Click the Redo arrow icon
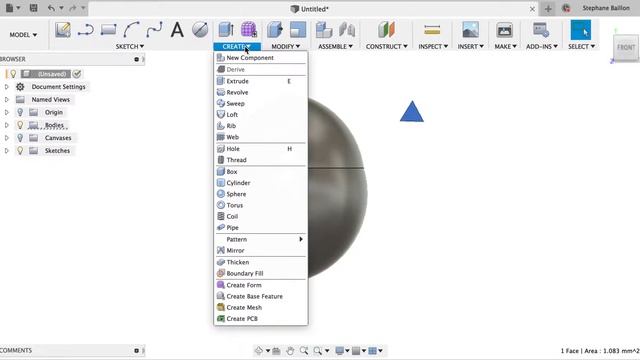The image size is (640, 360). (73, 8)
